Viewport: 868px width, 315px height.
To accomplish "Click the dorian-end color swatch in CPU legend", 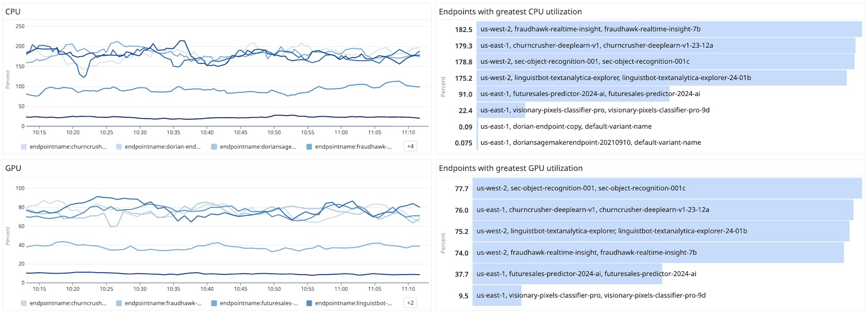I will 119,147.
